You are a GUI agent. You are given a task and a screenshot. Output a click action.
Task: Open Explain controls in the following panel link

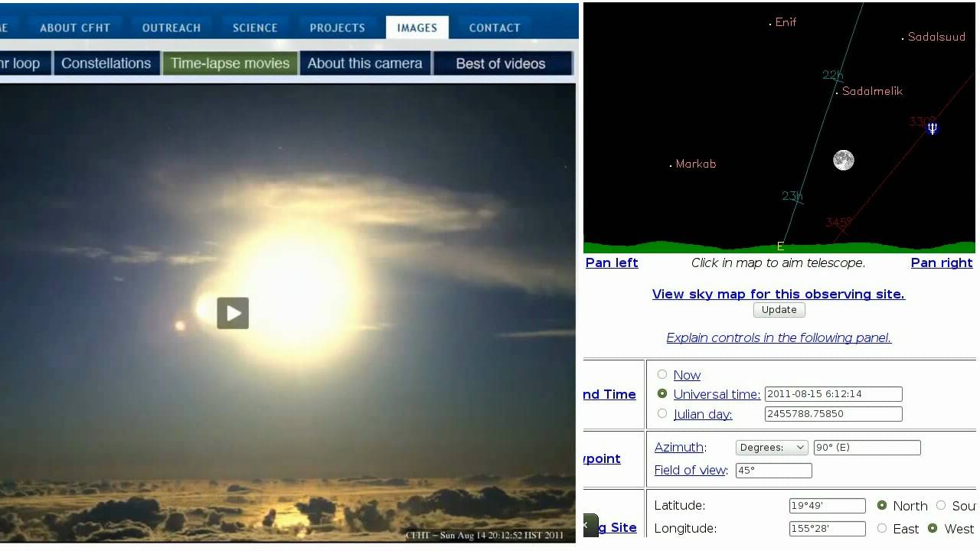coord(779,337)
